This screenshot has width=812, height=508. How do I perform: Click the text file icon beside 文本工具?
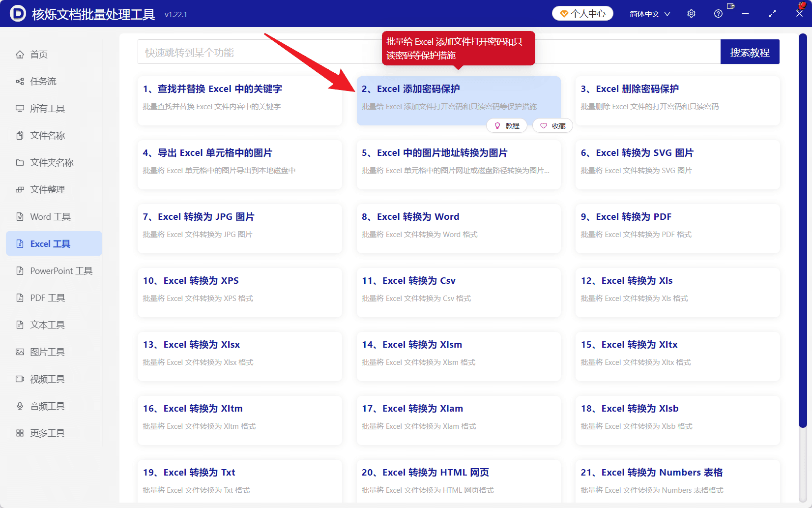[x=20, y=325]
